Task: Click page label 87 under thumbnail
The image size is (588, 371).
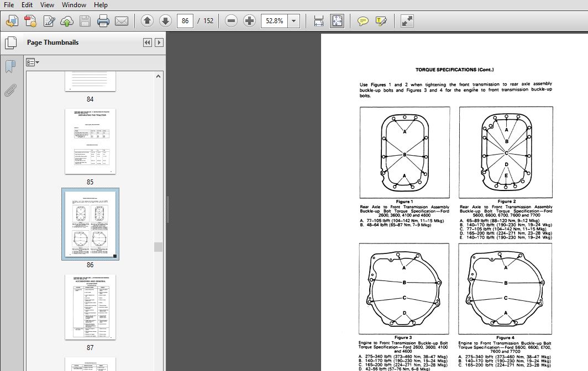Action: coord(90,348)
